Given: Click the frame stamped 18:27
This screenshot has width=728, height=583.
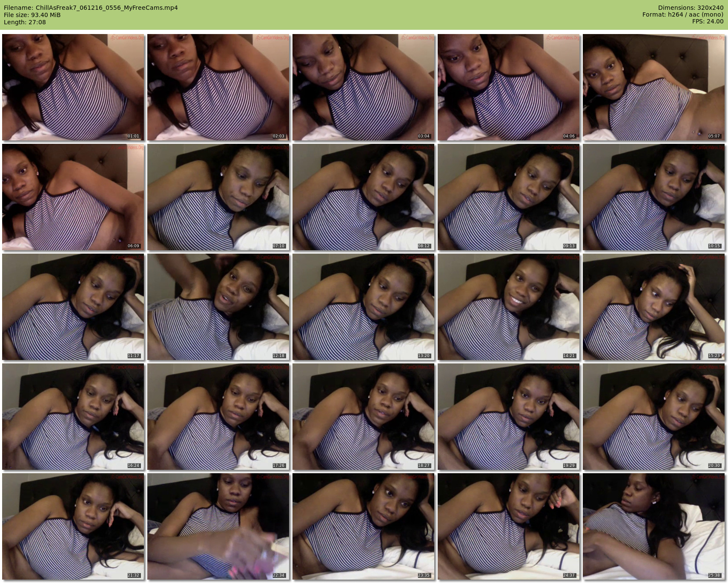Looking at the screenshot, I should coord(364,417).
